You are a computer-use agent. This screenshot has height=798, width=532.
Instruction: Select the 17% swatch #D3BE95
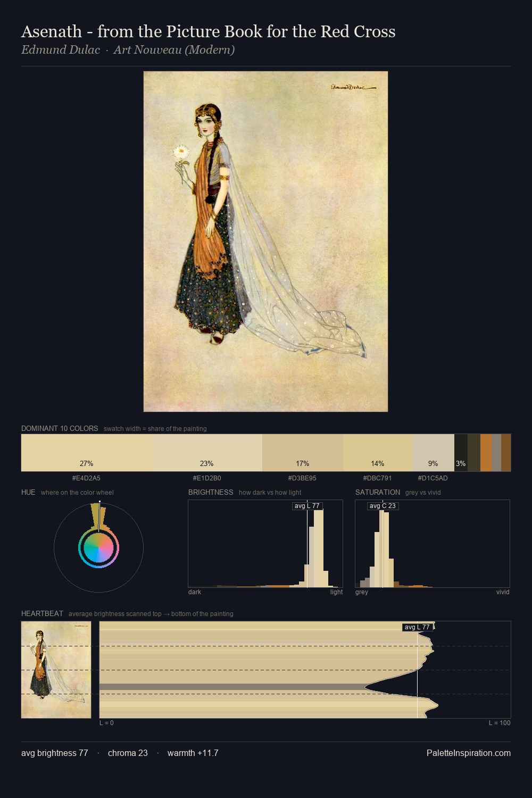tap(303, 453)
